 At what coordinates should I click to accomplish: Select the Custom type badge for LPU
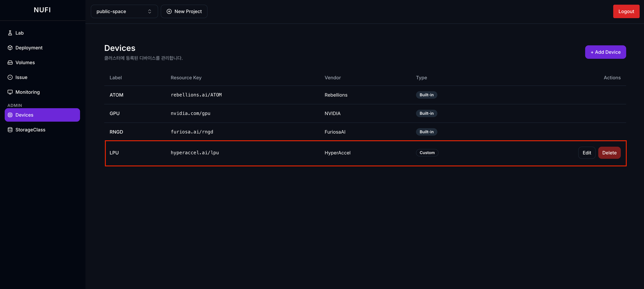427,153
